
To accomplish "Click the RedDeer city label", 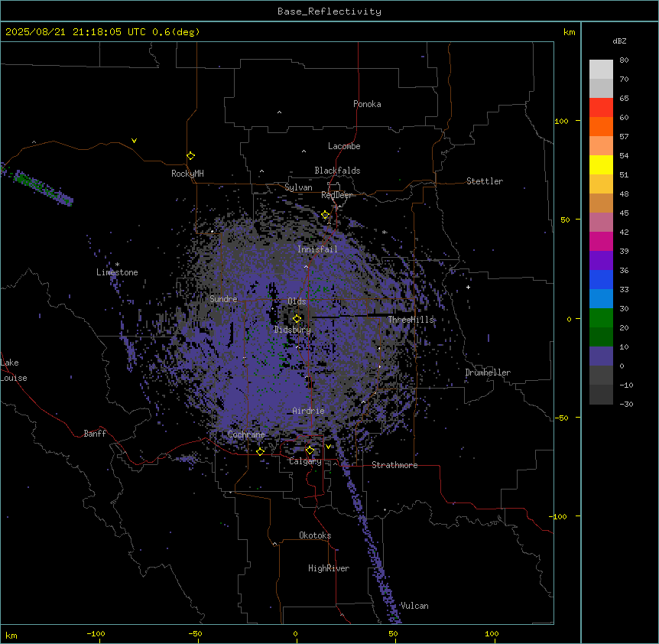I will click(336, 195).
